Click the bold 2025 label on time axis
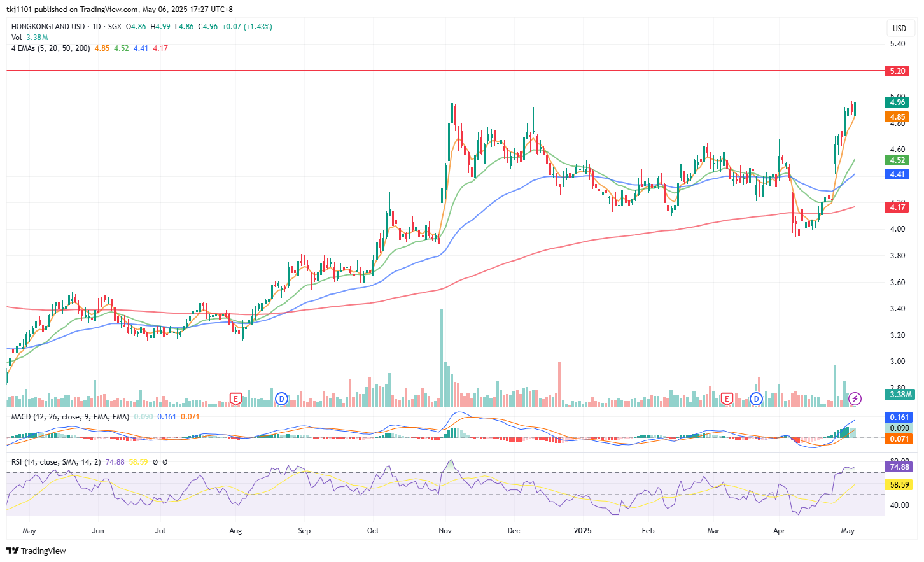 [x=582, y=531]
